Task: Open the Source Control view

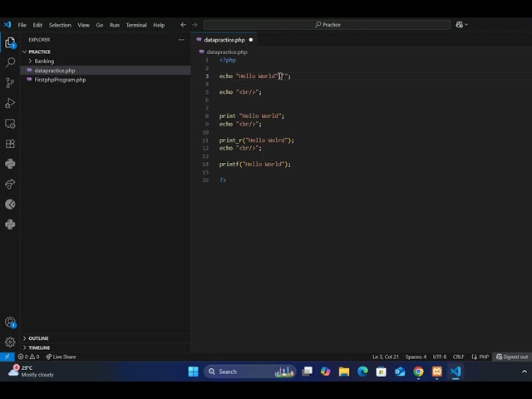Action: [10, 83]
